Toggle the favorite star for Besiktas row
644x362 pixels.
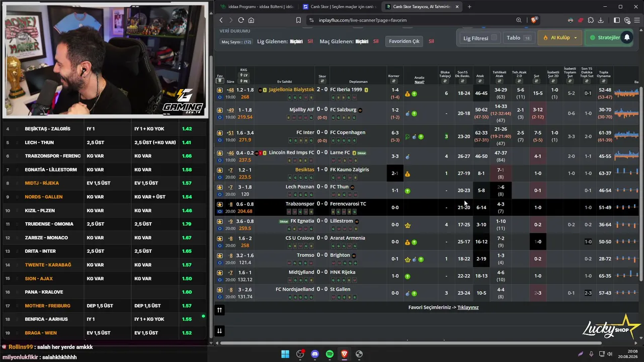(220, 170)
